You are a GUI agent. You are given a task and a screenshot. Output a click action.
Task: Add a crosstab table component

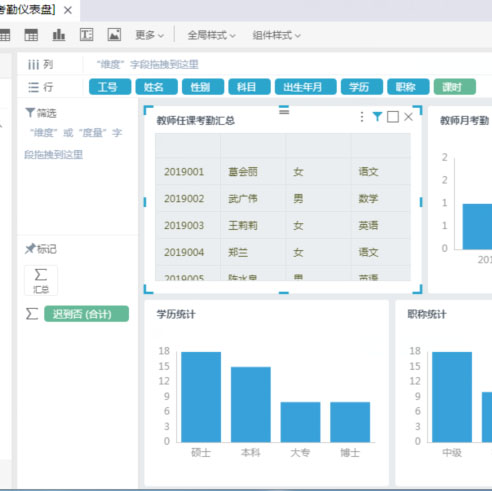coord(31,35)
